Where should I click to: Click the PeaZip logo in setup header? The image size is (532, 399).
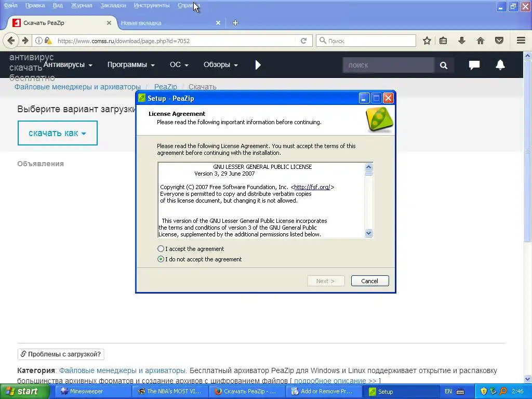point(379,119)
